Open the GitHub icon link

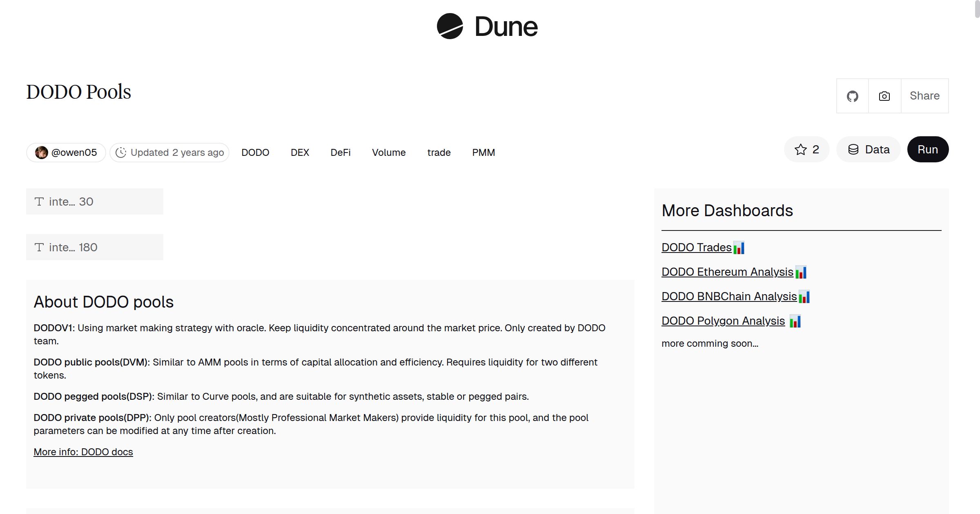(852, 96)
